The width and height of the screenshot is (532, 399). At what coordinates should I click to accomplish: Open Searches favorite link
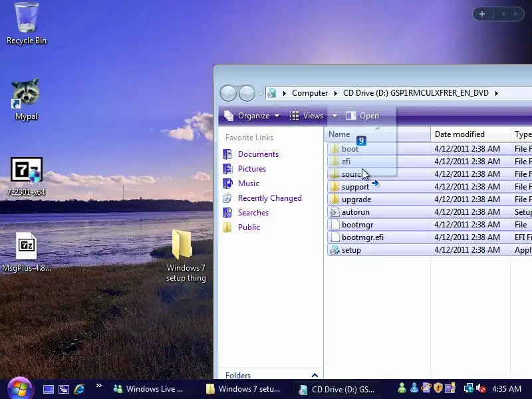point(253,212)
